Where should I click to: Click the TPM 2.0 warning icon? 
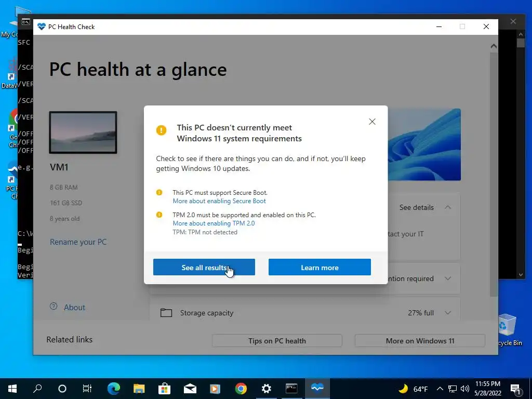point(159,215)
